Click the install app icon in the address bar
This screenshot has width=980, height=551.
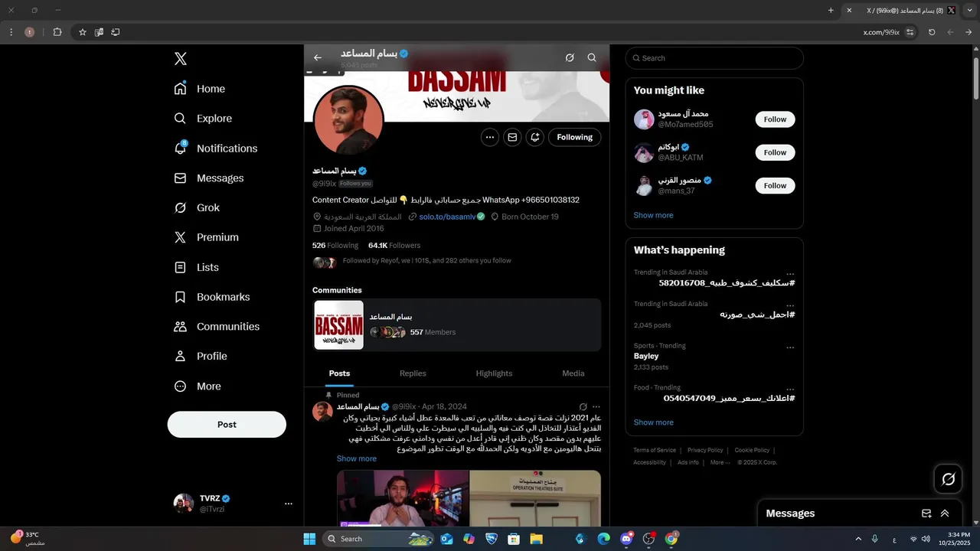[116, 32]
